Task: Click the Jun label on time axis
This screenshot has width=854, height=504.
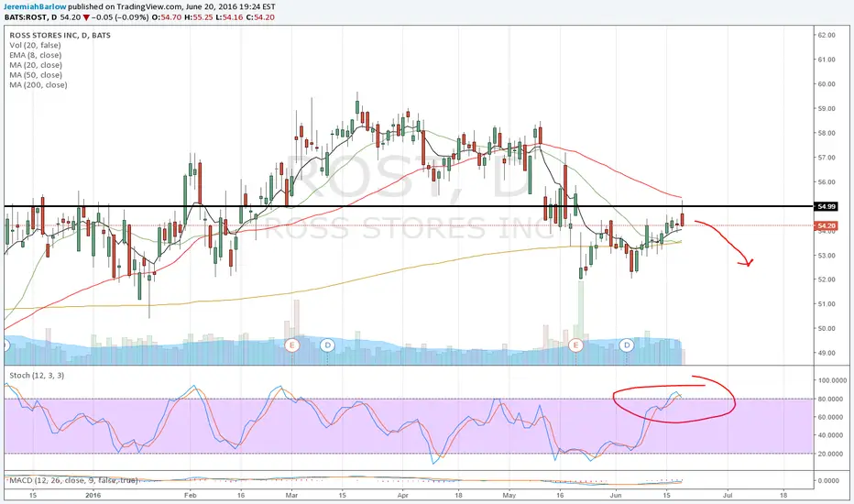Action: pyautogui.click(x=616, y=495)
